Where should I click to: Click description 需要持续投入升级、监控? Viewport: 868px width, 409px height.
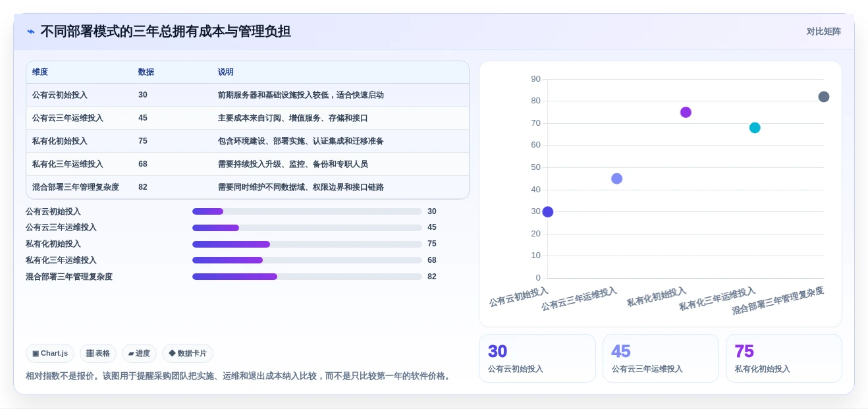coord(293,164)
